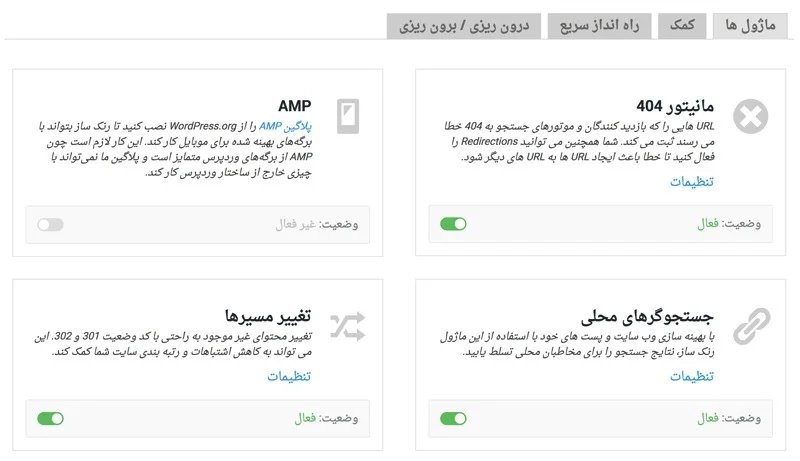Click the 404 Monitor X-circle icon

[x=751, y=116]
